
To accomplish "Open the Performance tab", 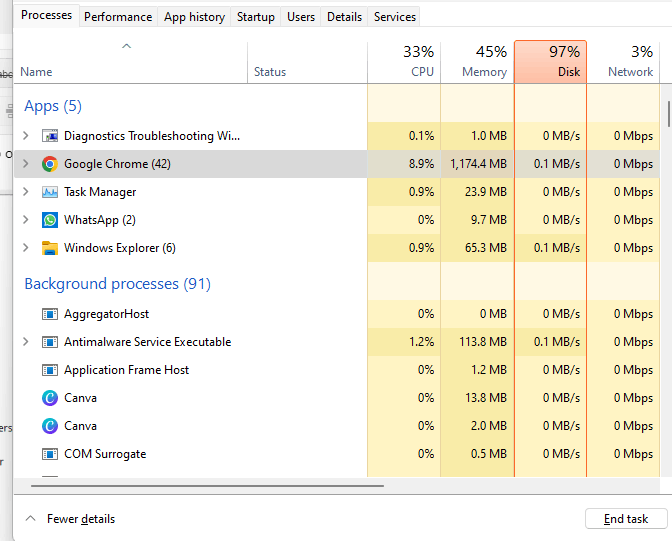I will click(x=118, y=17).
